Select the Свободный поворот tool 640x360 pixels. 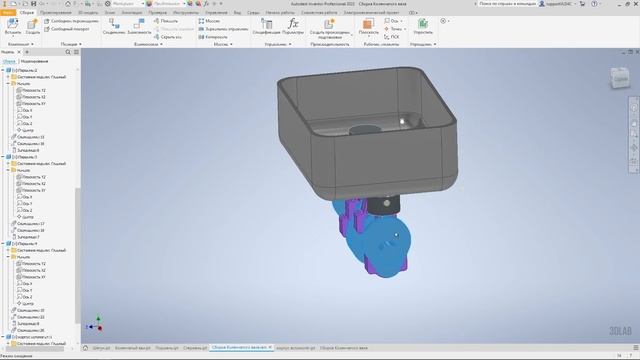click(67, 29)
